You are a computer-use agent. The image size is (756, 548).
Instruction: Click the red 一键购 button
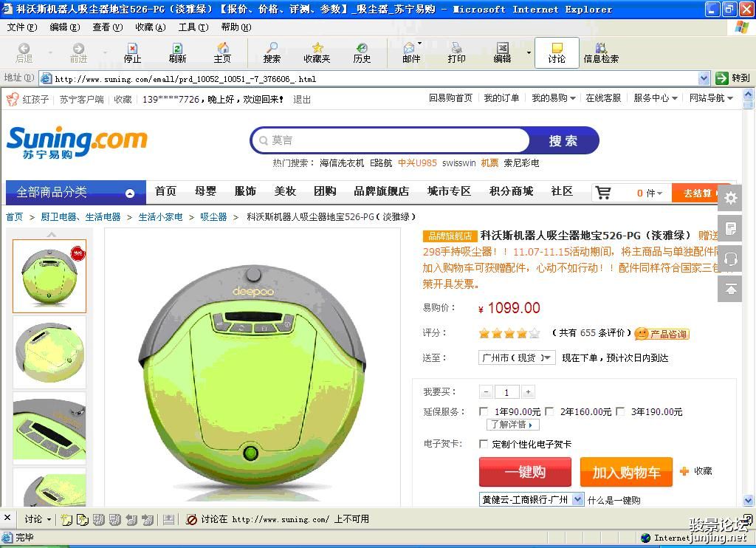[x=525, y=472]
